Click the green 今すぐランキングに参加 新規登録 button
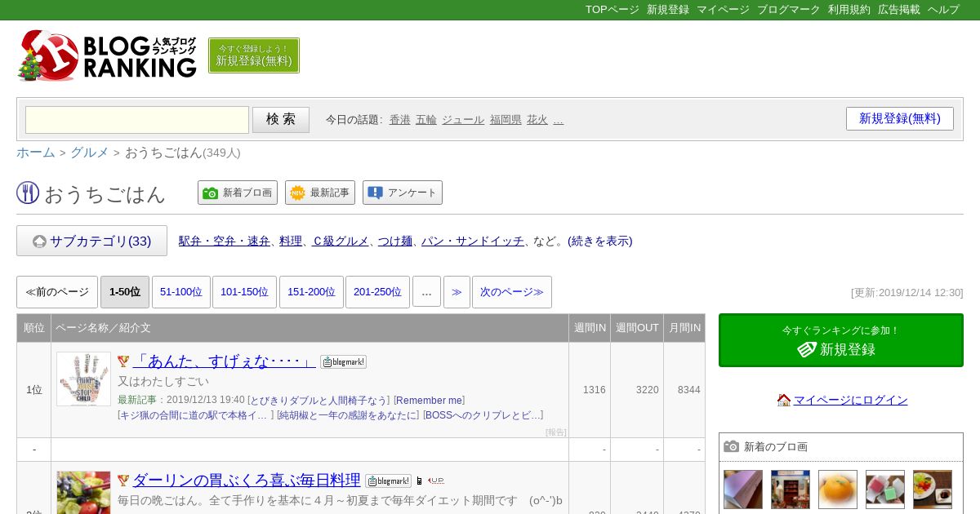The width and height of the screenshot is (980, 514). (x=841, y=340)
